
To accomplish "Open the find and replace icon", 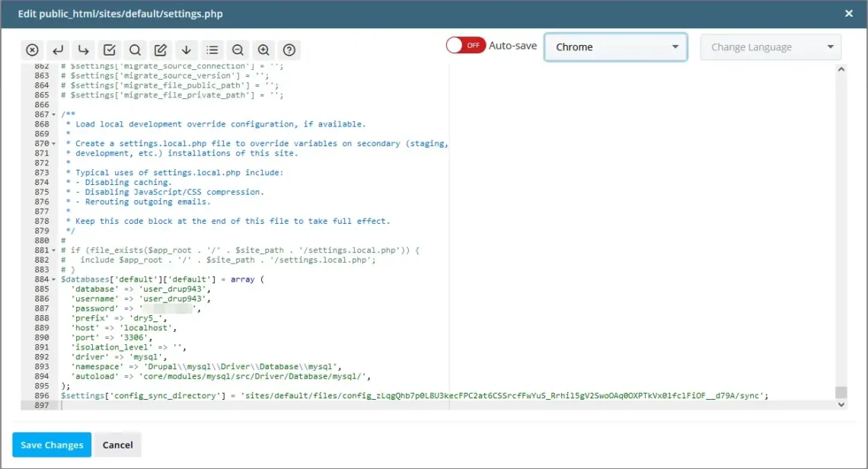I will click(161, 49).
